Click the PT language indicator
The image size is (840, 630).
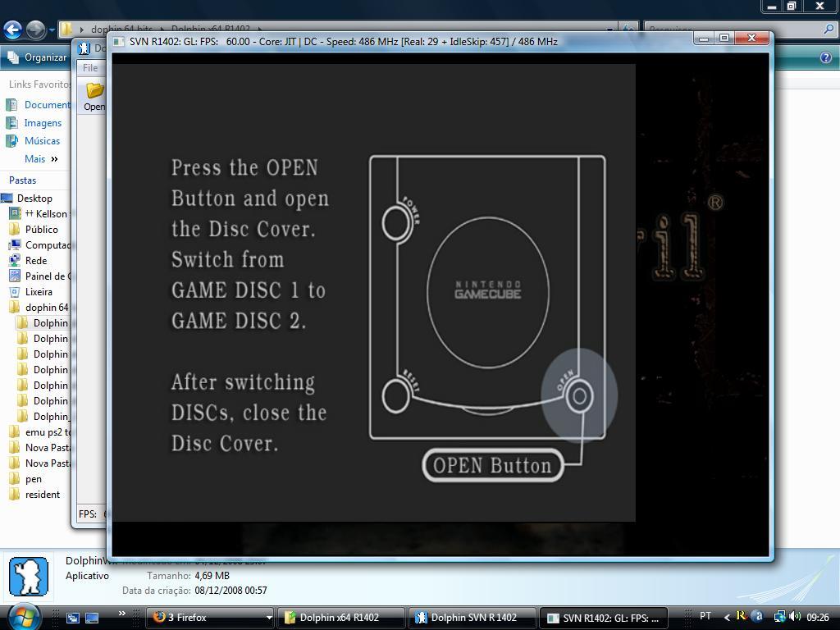pos(705,616)
